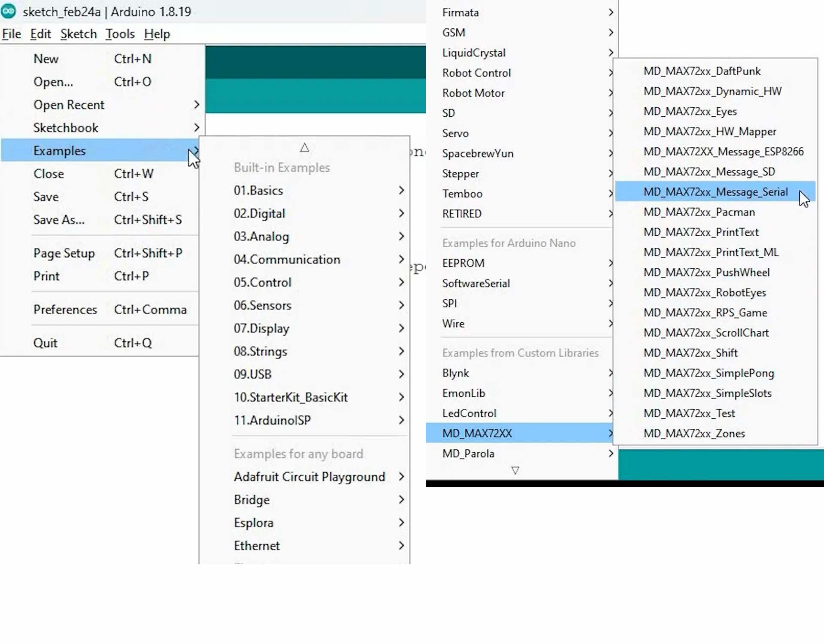Expand the 05.Control examples

point(305,283)
